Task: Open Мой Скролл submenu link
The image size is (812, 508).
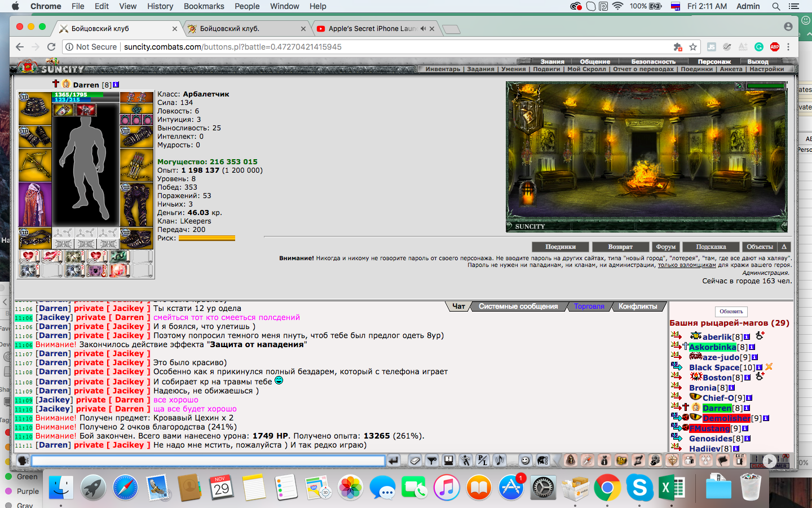Action: click(586, 69)
